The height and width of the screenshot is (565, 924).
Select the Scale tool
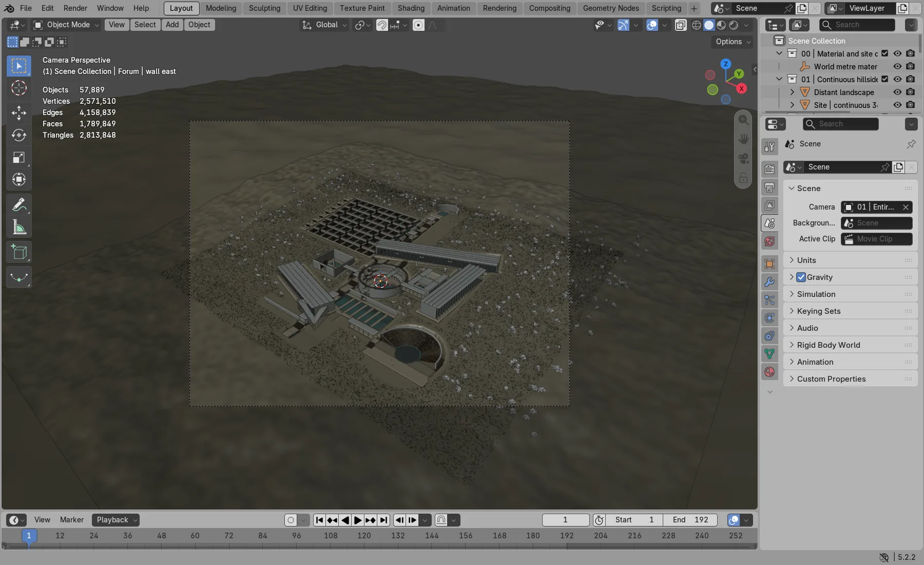(x=19, y=157)
